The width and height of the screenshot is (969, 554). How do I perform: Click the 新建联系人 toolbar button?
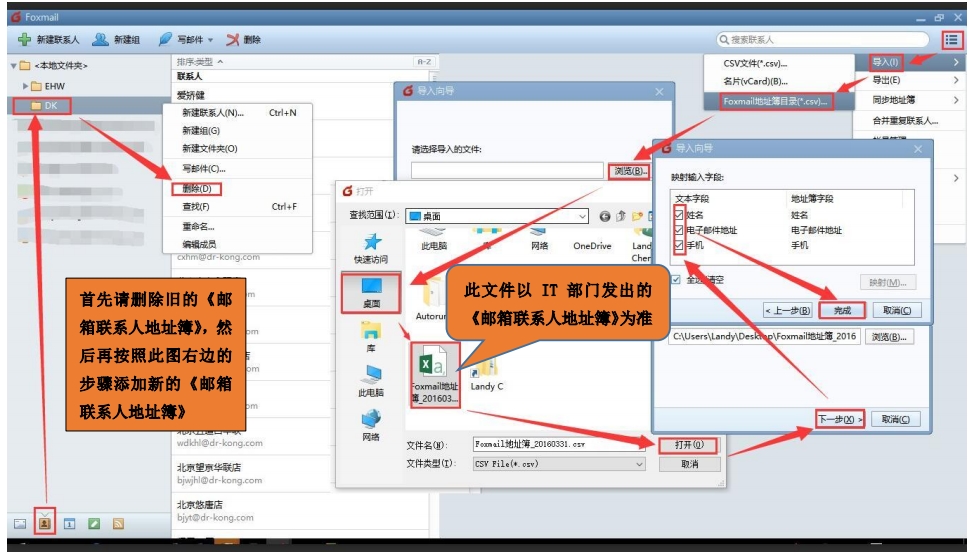(49, 40)
